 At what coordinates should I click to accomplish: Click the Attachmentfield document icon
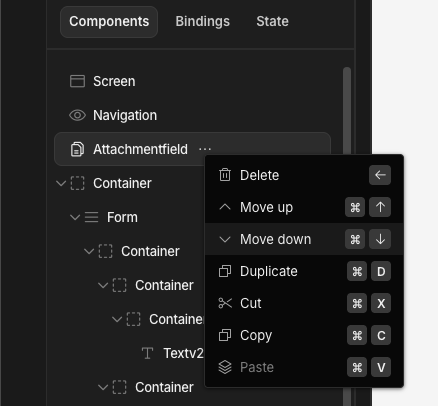[77, 149]
